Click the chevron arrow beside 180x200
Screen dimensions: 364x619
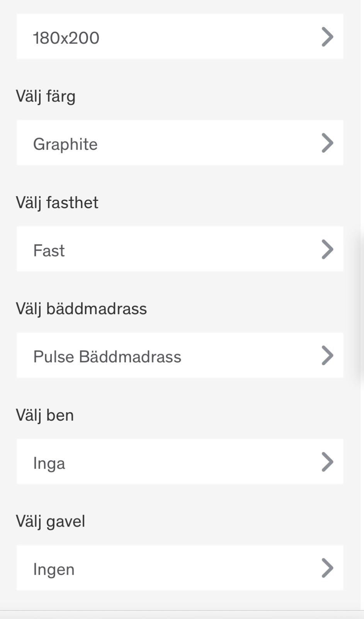point(327,37)
